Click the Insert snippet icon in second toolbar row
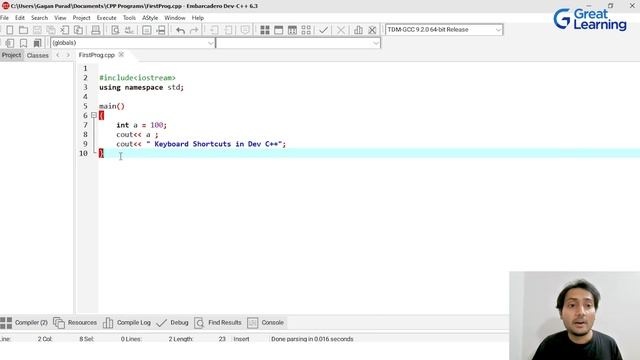This screenshot has height=360, width=640. tap(10, 43)
